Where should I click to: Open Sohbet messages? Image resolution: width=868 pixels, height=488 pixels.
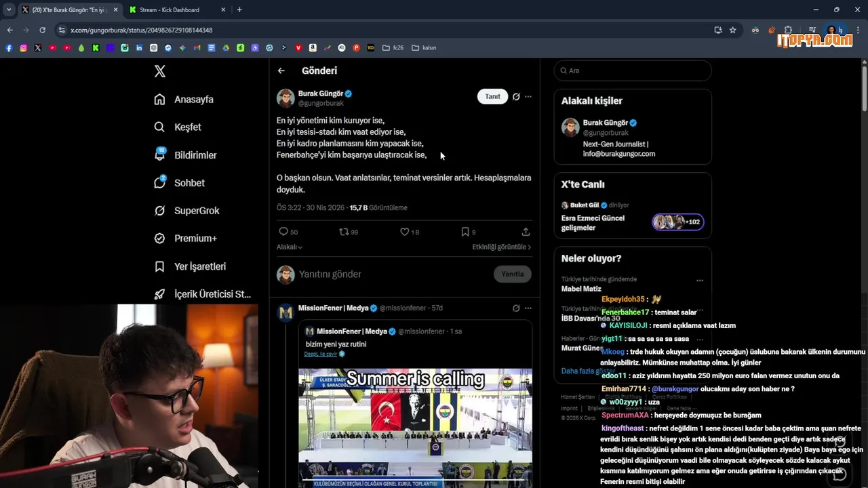pyautogui.click(x=179, y=183)
